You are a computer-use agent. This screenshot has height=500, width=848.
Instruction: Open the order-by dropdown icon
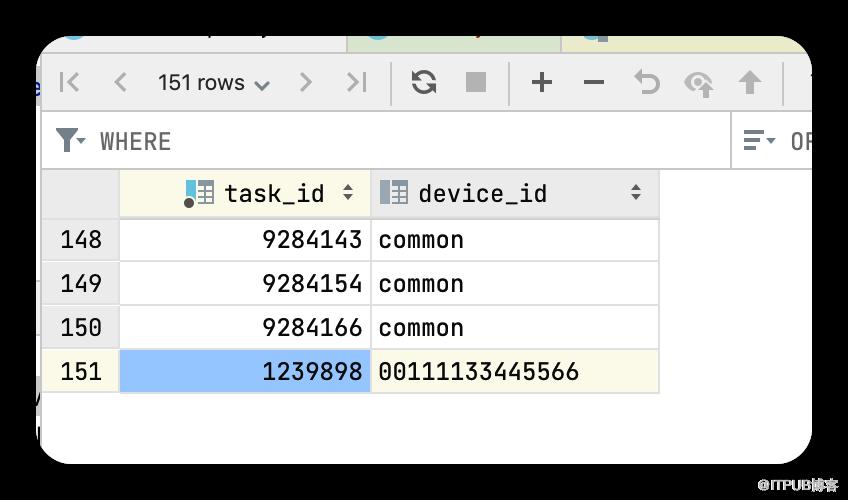click(759, 140)
